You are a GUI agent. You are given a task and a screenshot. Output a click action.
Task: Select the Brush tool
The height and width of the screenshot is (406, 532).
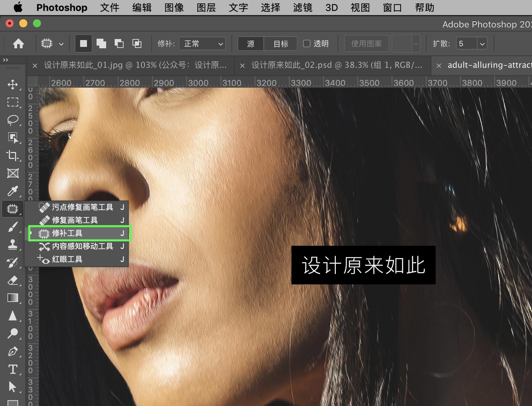click(13, 226)
